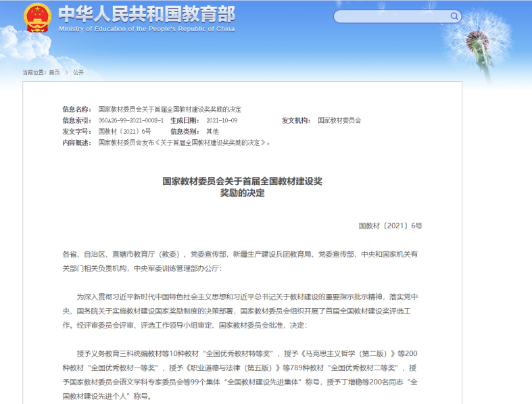Screen dimensions: 532x404
Task: Click the 信息类别 value 其他
Action: click(212, 131)
